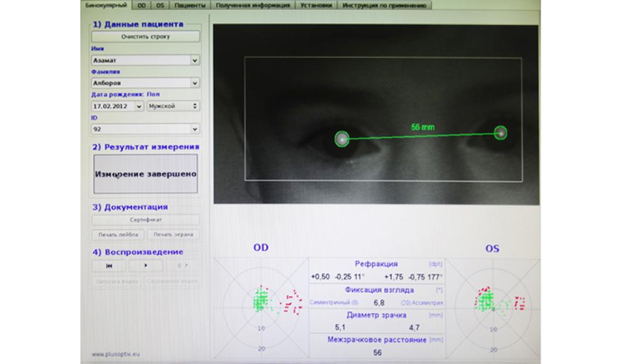Expand the ID dropdown arrow
Viewport: 628px width, 364px height.
pyautogui.click(x=195, y=129)
